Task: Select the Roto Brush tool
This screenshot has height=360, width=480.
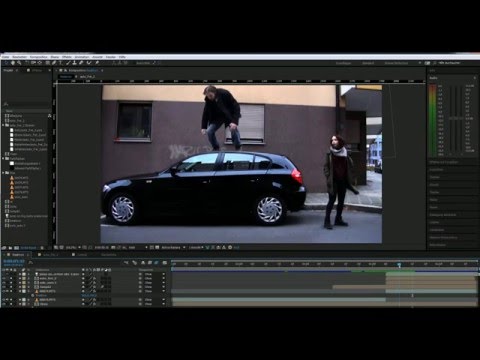Action: click(x=89, y=63)
